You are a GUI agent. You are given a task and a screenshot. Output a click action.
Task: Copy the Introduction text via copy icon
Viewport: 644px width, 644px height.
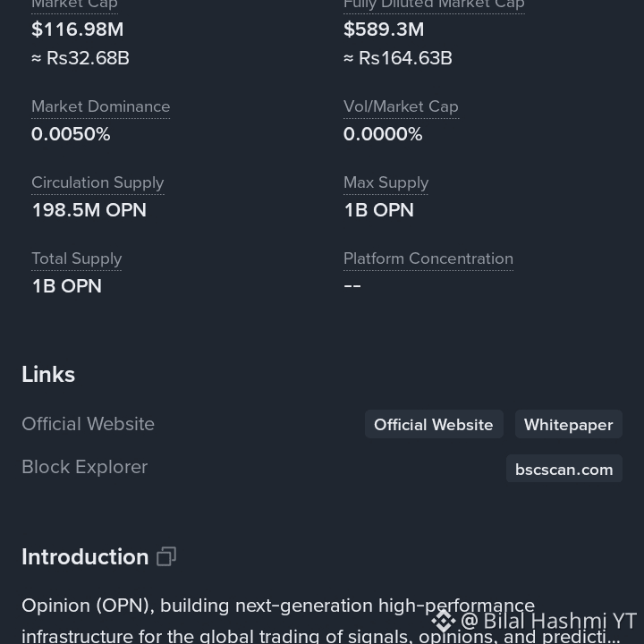[166, 556]
